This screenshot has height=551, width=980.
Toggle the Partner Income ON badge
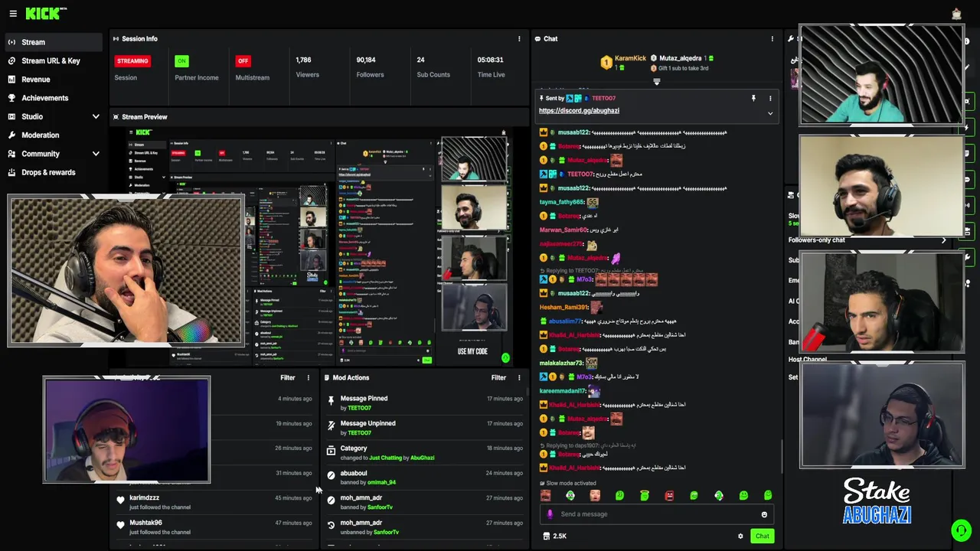tap(181, 60)
